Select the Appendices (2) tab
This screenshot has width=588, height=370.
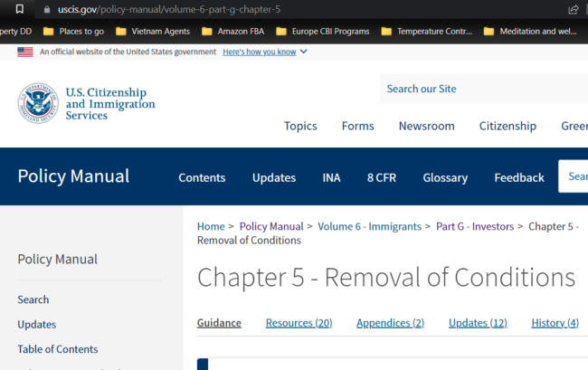click(x=391, y=323)
